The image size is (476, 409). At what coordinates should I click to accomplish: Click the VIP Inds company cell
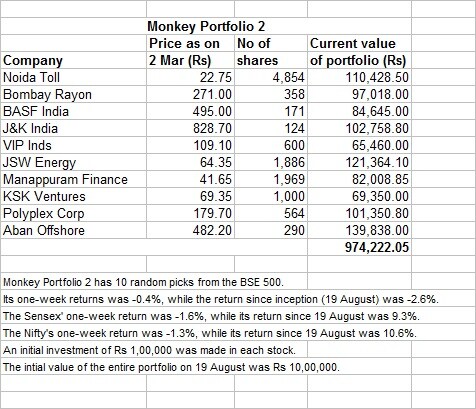pos(74,145)
